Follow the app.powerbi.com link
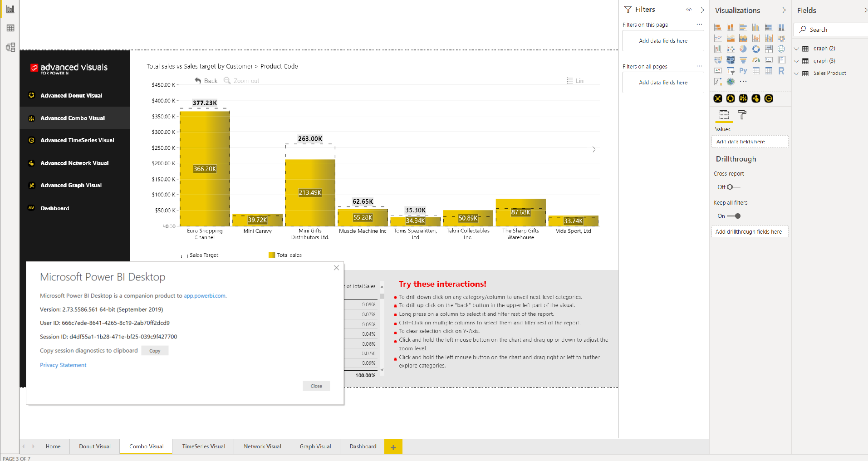This screenshot has height=461, width=868. [x=205, y=296]
